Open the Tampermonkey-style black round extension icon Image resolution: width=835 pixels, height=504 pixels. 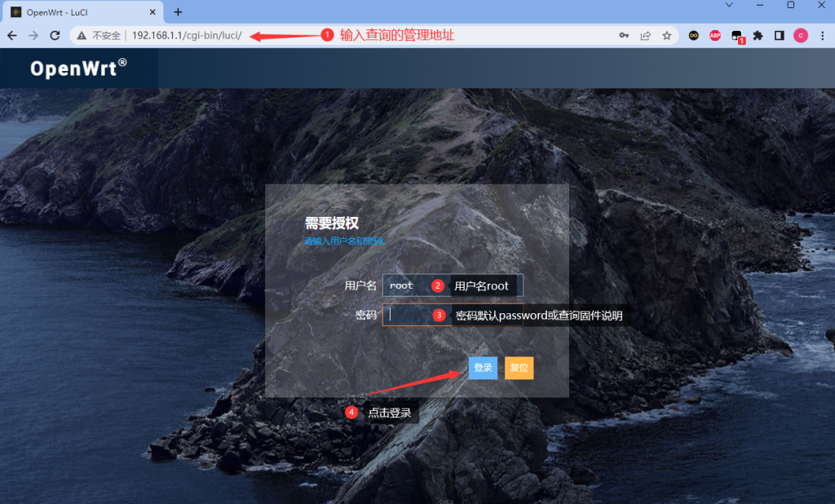693,36
